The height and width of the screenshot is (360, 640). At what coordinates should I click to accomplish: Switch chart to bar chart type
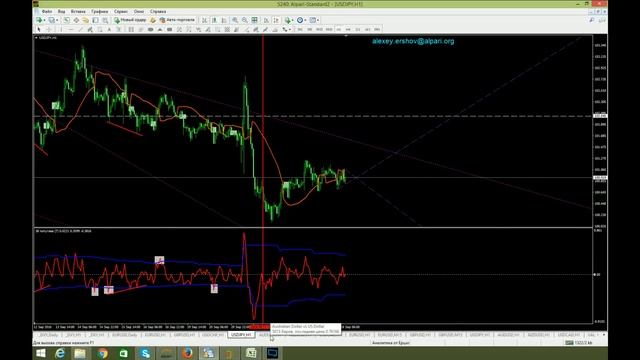204,20
